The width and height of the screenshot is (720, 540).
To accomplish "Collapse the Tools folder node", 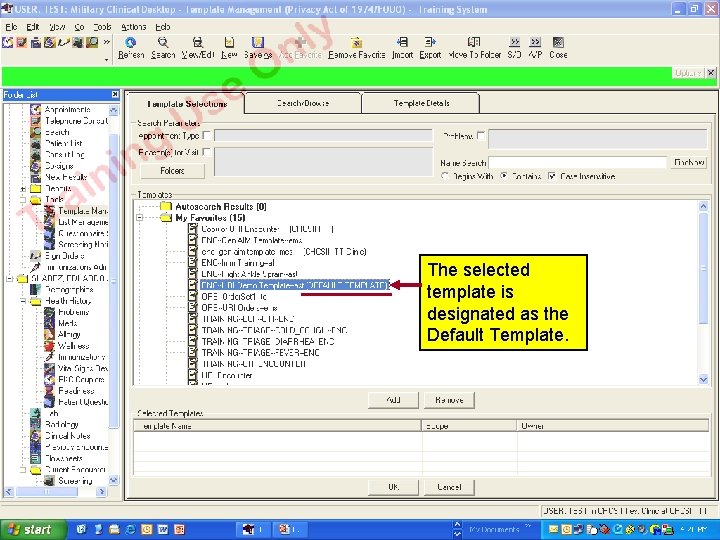I will 23,200.
